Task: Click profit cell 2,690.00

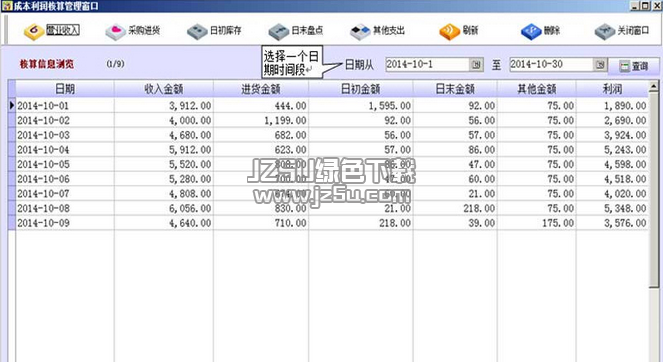Action: [x=612, y=120]
